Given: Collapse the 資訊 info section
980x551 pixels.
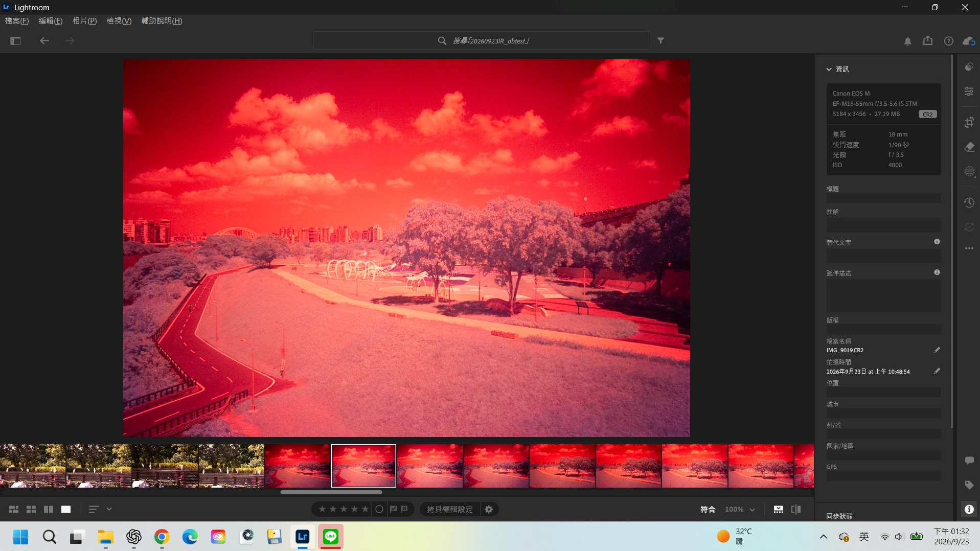Looking at the screenshot, I should (x=829, y=69).
